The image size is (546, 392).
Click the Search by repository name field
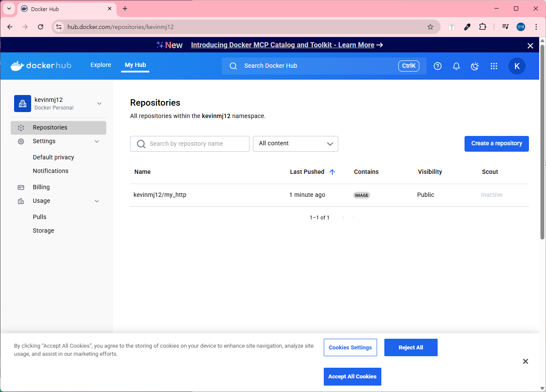(x=190, y=144)
